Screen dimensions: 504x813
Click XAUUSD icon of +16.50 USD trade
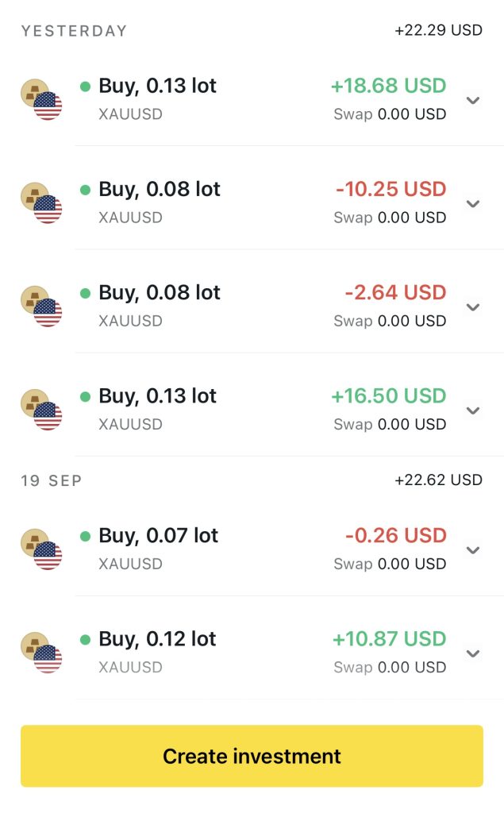pos(41,410)
